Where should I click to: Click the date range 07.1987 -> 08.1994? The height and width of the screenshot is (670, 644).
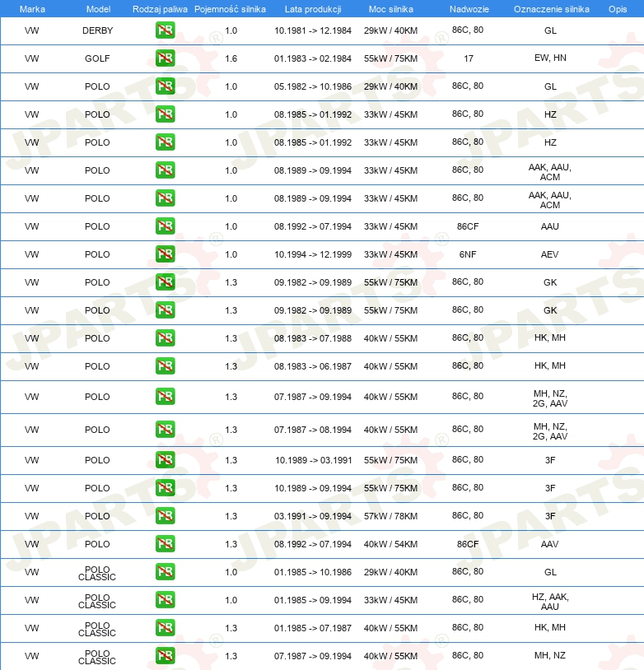click(x=313, y=430)
